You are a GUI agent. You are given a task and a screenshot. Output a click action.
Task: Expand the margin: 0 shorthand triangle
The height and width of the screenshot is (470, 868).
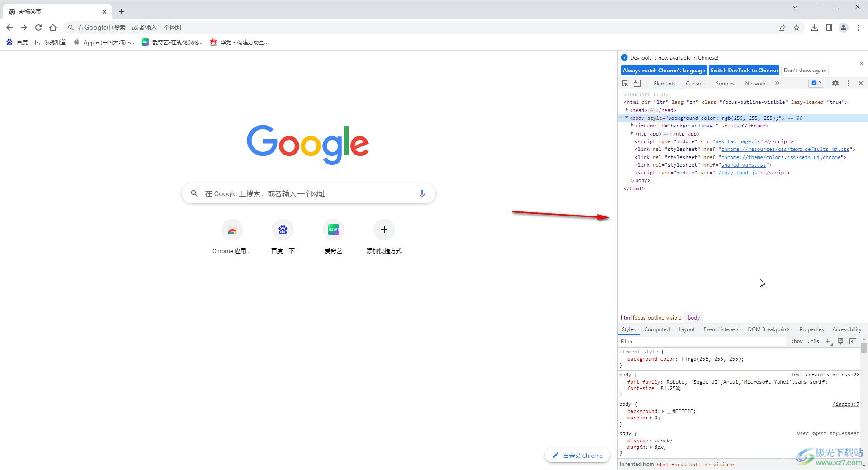tap(651, 418)
